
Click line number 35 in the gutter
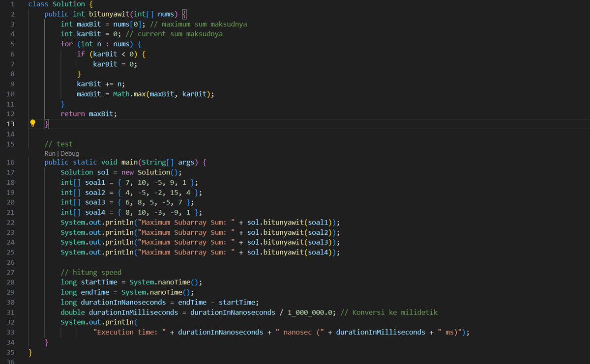coord(11,352)
